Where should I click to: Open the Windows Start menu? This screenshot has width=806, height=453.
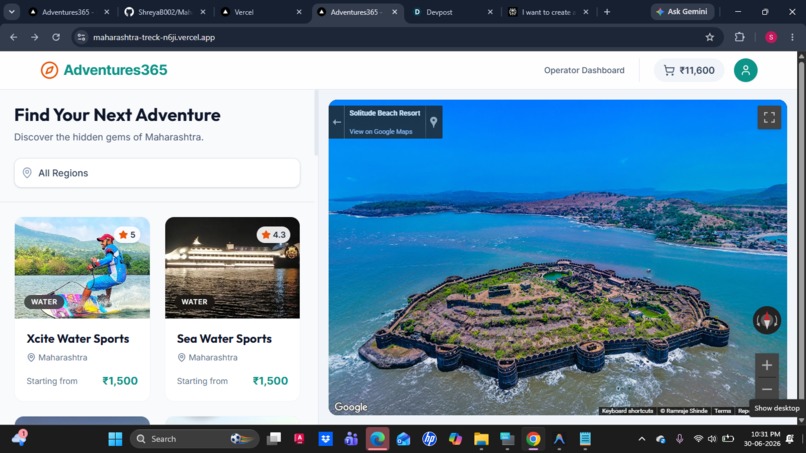(115, 439)
